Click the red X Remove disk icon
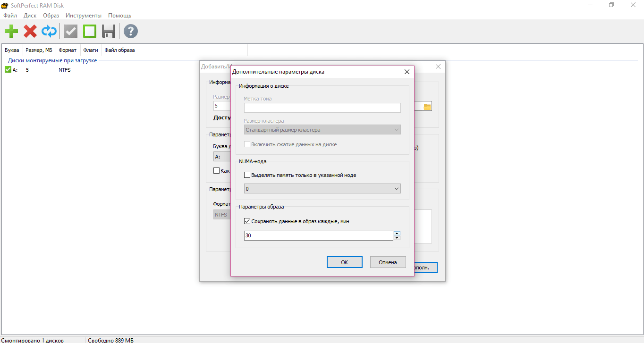The height and width of the screenshot is (343, 644). [x=30, y=32]
